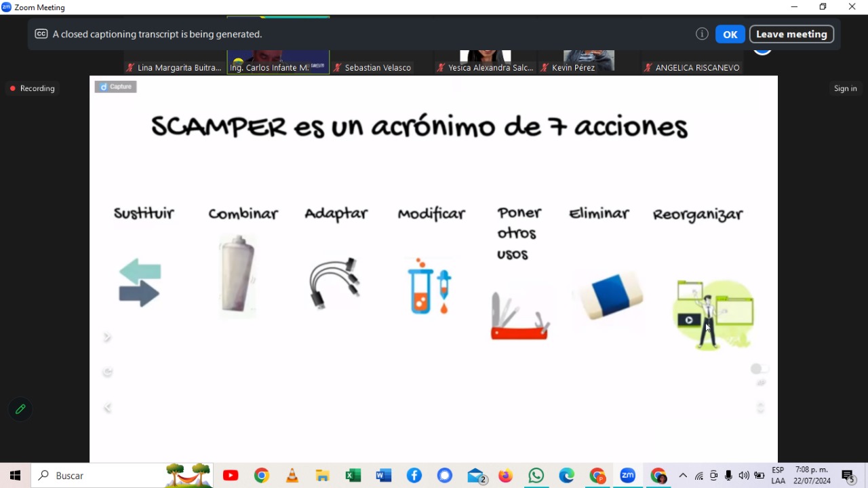Open File Explorer from the taskbar
The height and width of the screenshot is (488, 868).
(x=323, y=476)
